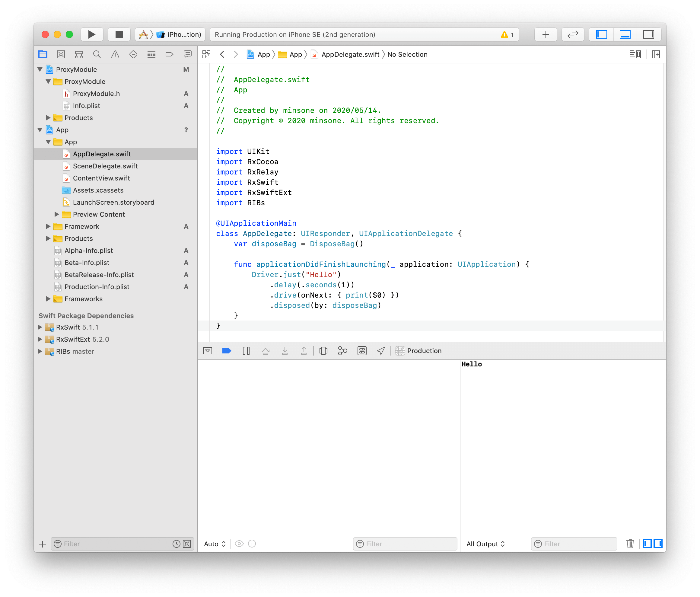Screen dimensions: 700x597
Task: Go forward in editor history
Action: [236, 54]
